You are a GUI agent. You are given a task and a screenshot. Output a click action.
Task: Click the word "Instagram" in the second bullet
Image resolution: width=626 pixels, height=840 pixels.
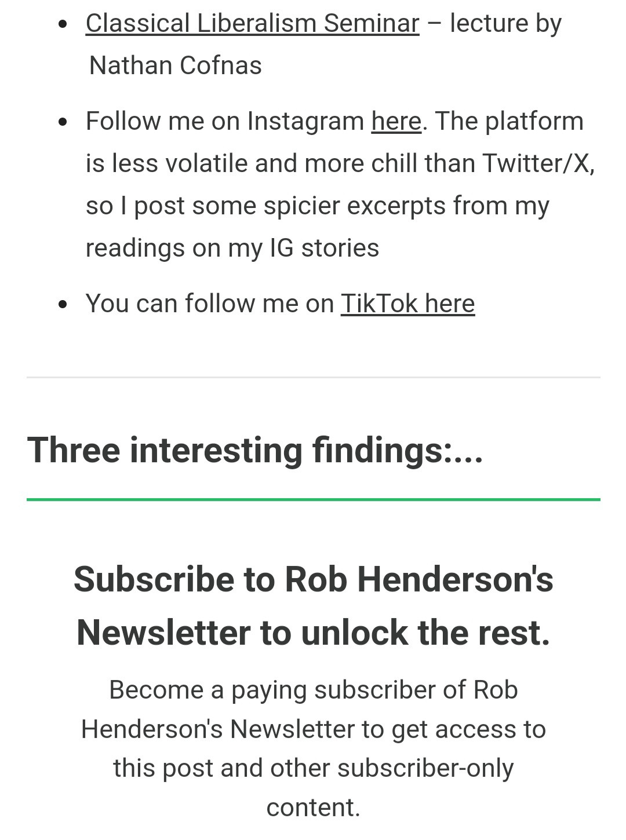[x=305, y=122]
